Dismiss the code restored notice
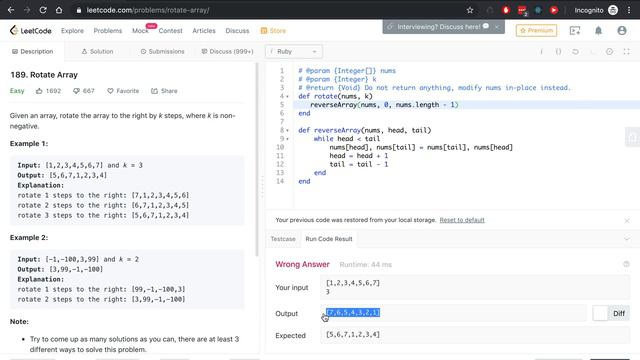 click(x=627, y=221)
